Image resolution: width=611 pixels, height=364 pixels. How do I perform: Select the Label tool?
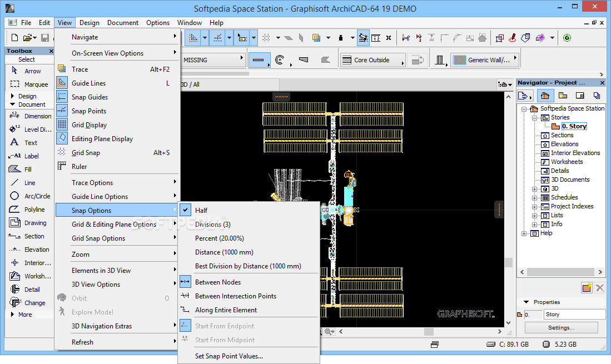click(29, 156)
